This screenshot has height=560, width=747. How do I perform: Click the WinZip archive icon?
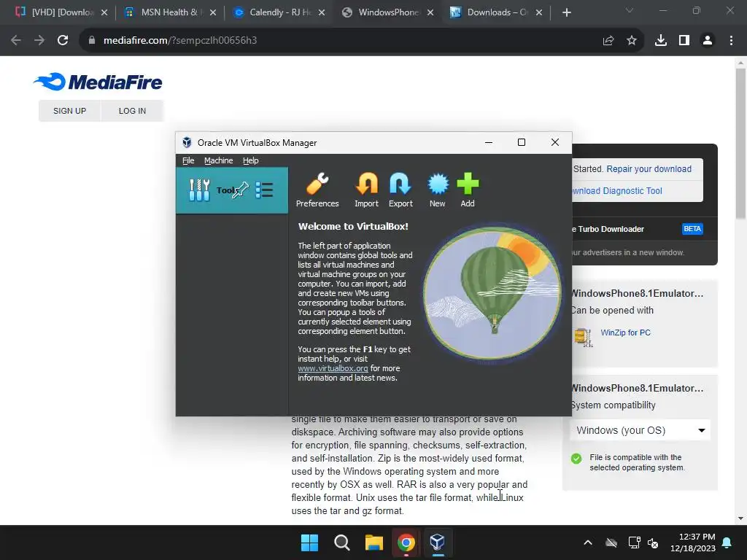click(x=583, y=338)
